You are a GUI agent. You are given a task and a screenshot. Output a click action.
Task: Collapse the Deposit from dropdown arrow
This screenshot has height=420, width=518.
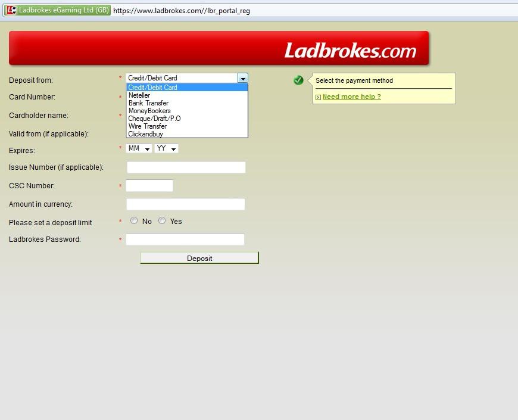point(242,78)
